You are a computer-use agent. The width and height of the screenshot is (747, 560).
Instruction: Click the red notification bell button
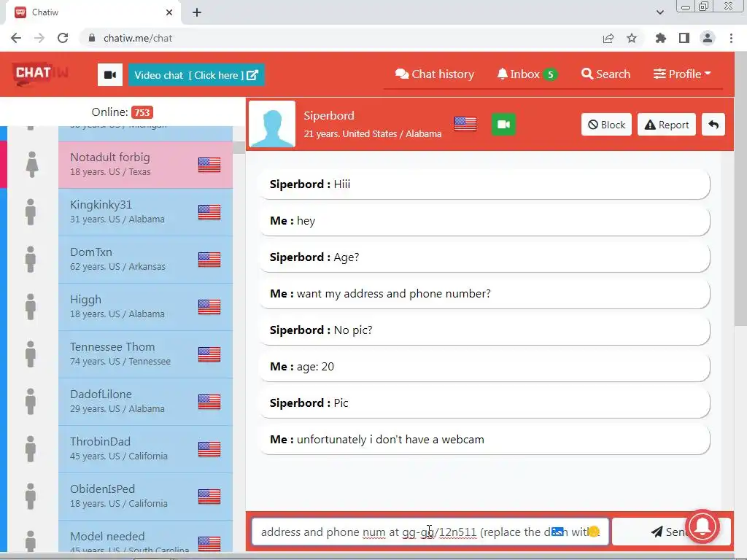click(704, 526)
